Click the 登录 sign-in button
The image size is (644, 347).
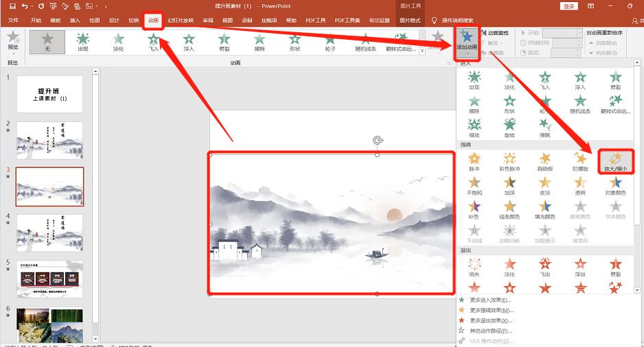[569, 6]
